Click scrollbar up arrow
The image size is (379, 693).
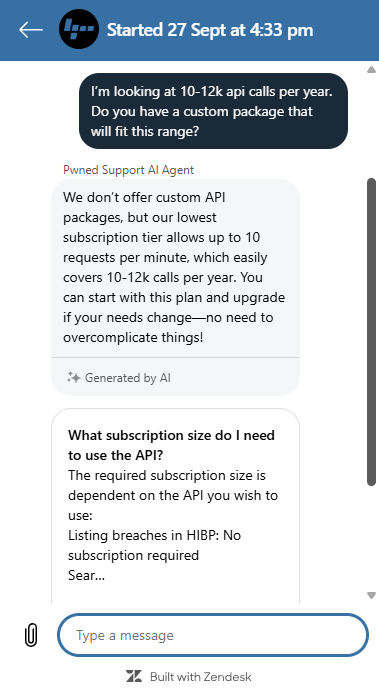[x=371, y=69]
